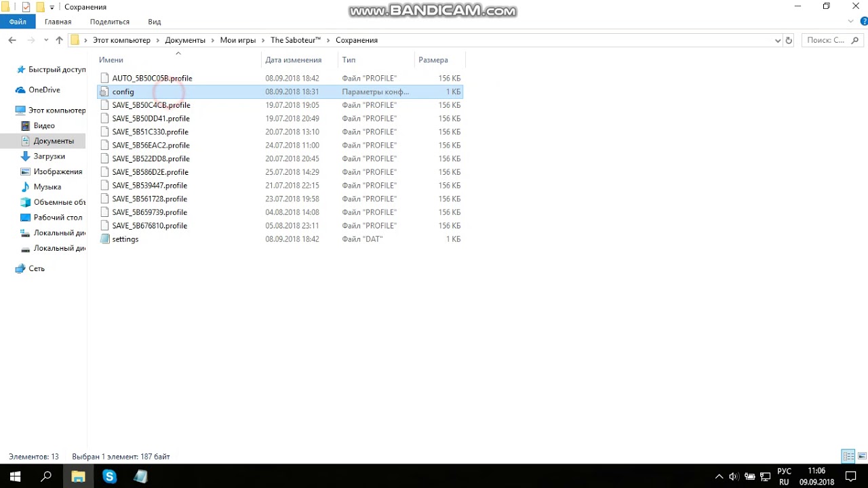Show hidden system tray icons

coord(719,476)
